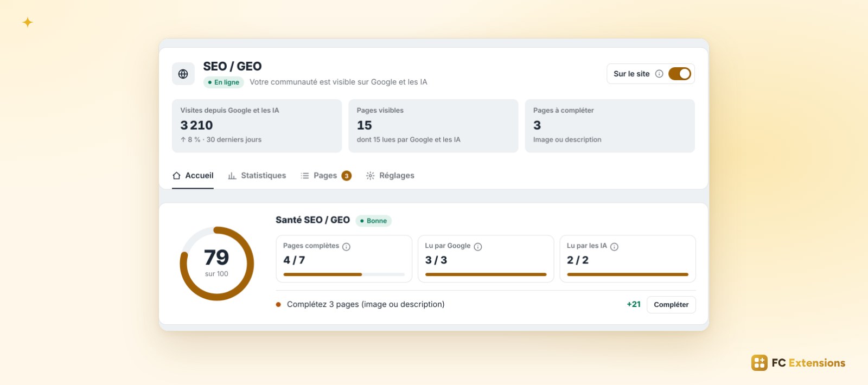Click the Lu par les IA progress bar
Image resolution: width=868 pixels, height=385 pixels.
click(628, 274)
